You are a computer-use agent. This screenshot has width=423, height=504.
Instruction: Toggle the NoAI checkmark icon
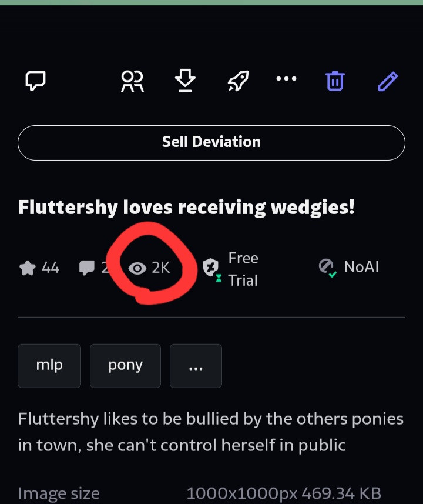(x=328, y=268)
